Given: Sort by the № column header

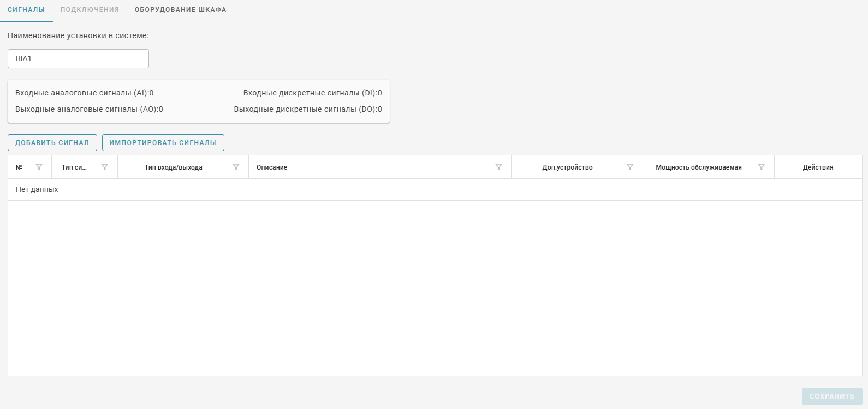Looking at the screenshot, I should (x=19, y=167).
